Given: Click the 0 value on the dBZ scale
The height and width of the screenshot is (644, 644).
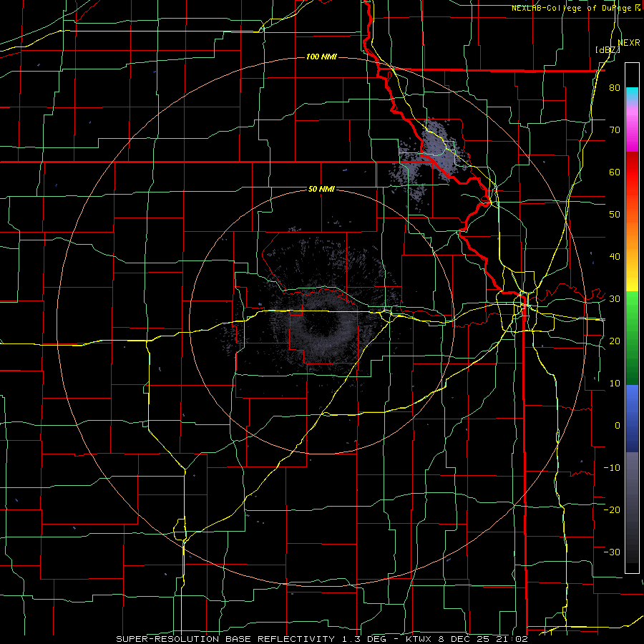Looking at the screenshot, I should [618, 426].
